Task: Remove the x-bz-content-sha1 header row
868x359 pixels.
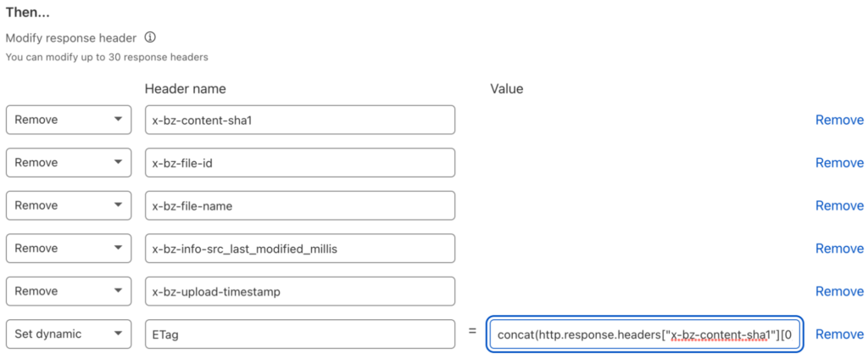Action: point(839,120)
